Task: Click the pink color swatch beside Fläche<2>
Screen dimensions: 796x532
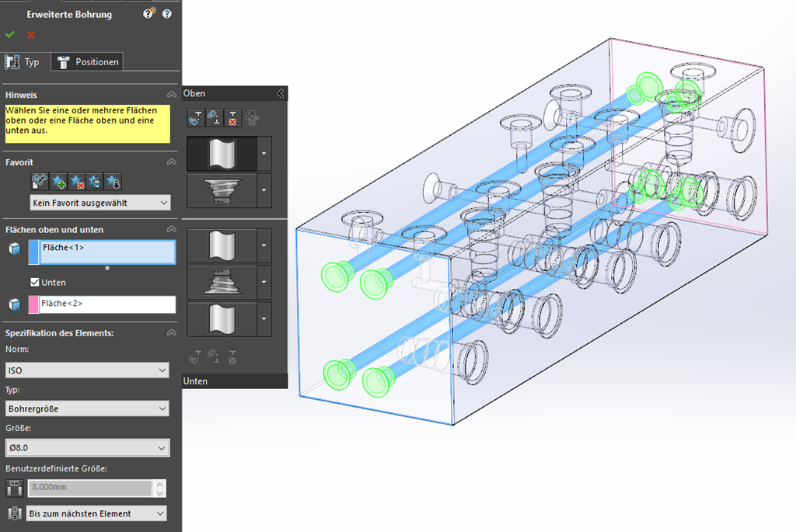Action: (33, 304)
